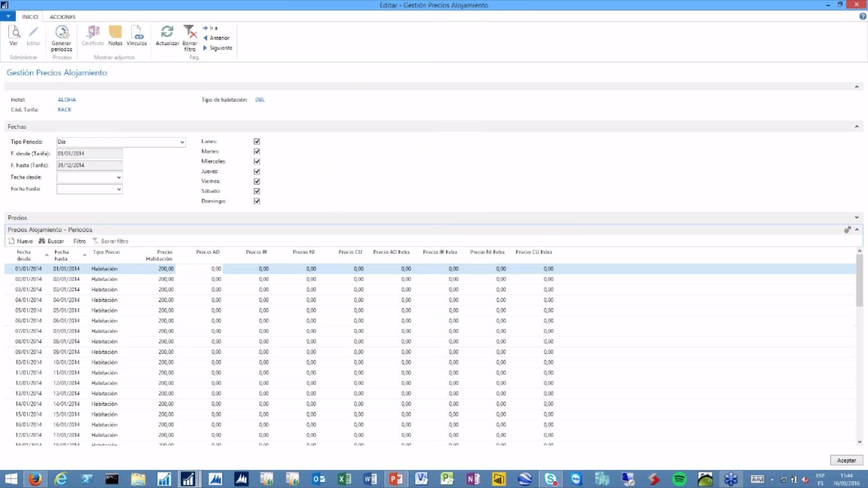The height and width of the screenshot is (488, 868).
Task: Open the help question mark icon
Action: pyautogui.click(x=862, y=17)
